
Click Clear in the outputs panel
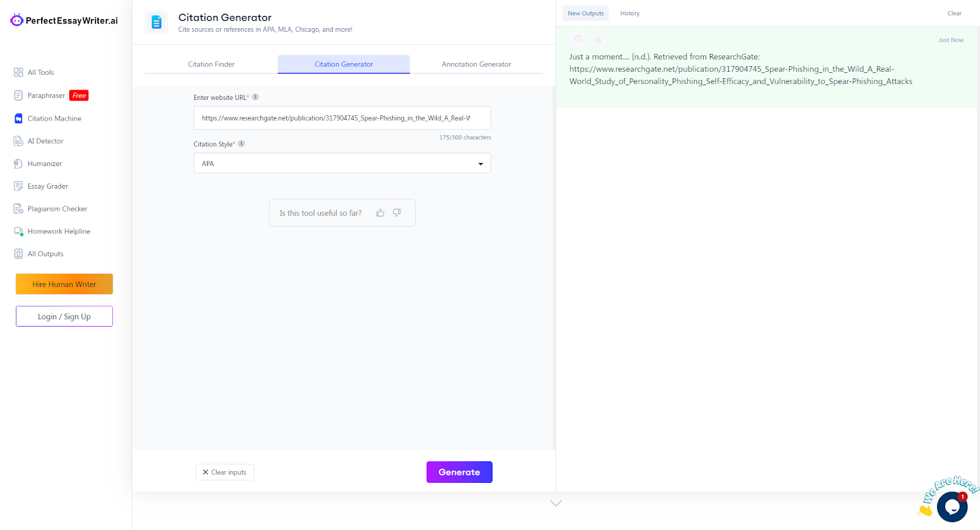coord(954,13)
